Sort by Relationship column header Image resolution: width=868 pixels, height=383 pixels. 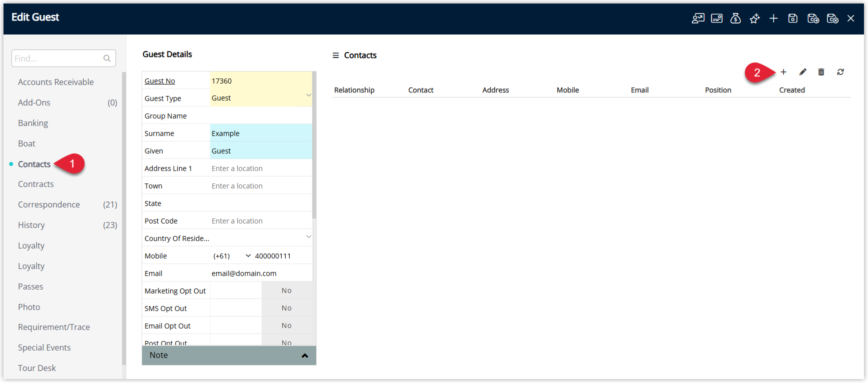point(354,90)
